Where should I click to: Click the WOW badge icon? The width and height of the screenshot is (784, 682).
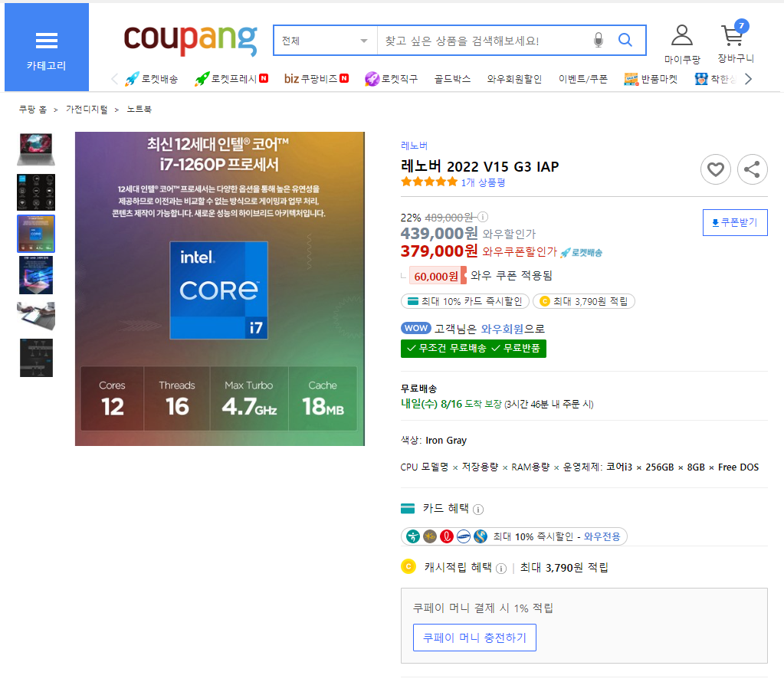416,328
